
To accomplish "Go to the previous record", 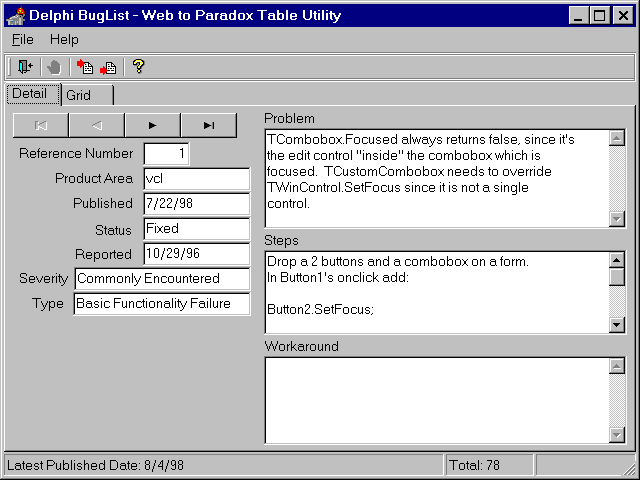I will tap(97, 125).
